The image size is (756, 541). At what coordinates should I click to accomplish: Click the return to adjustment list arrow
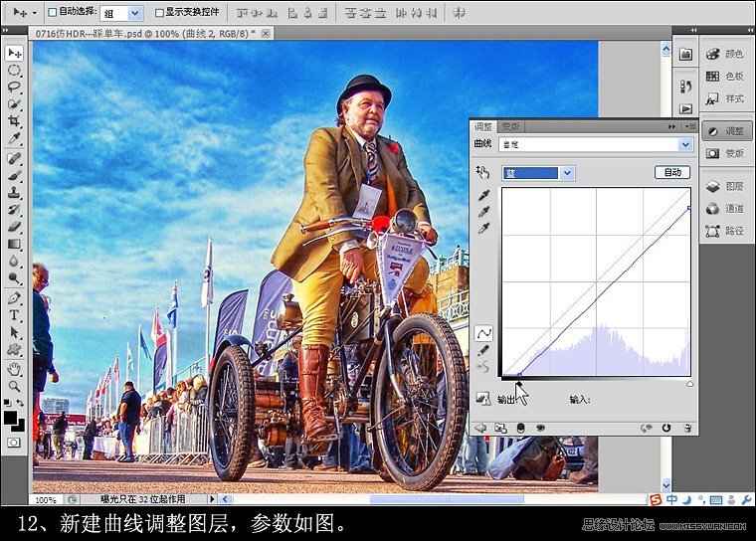coord(480,429)
